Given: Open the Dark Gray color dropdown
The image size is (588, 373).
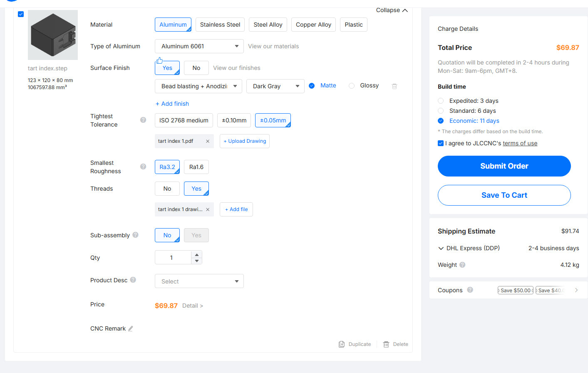Looking at the screenshot, I should tap(275, 86).
